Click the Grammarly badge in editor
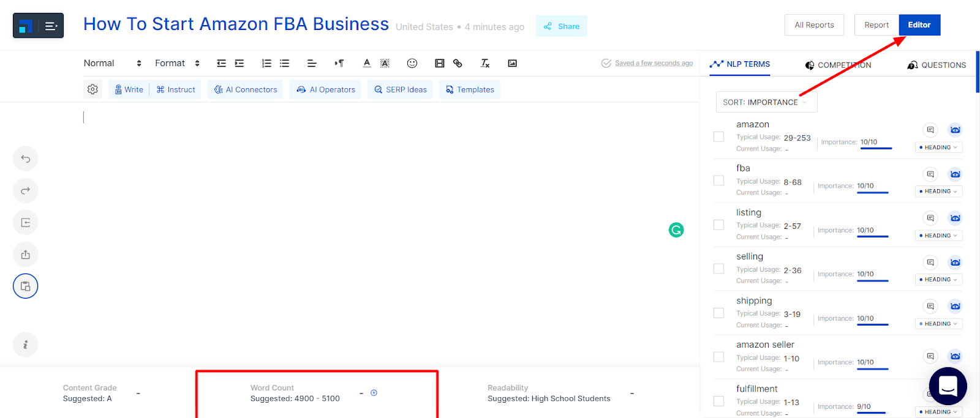This screenshot has width=980, height=418. pos(676,230)
